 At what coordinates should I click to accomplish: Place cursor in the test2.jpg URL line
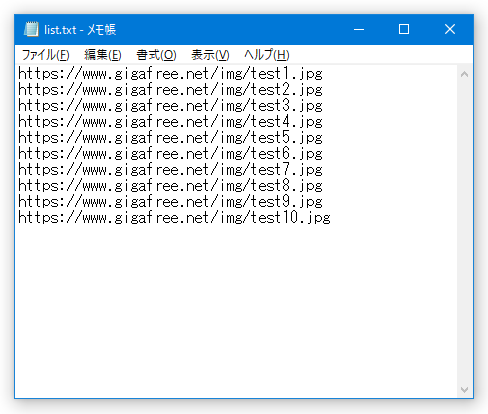pyautogui.click(x=170, y=90)
